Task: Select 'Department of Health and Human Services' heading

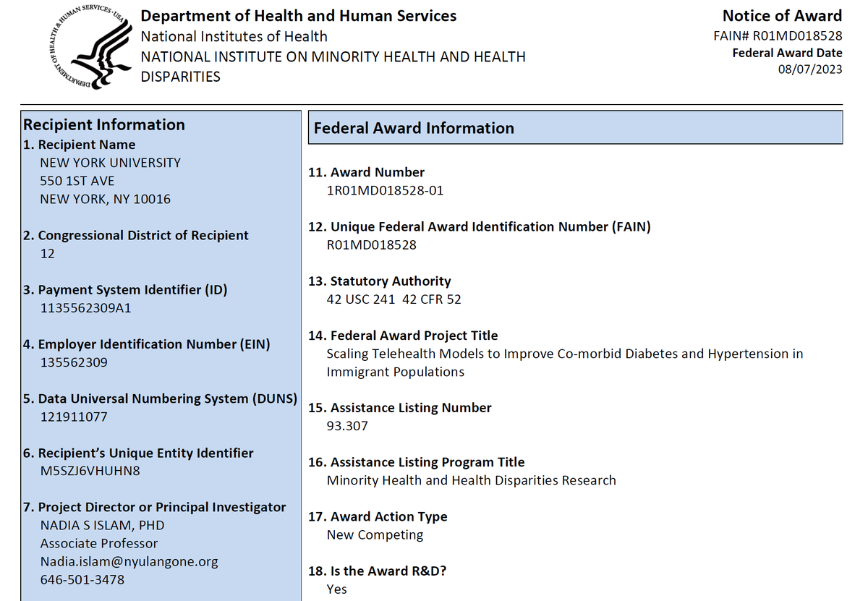Action: (x=299, y=15)
